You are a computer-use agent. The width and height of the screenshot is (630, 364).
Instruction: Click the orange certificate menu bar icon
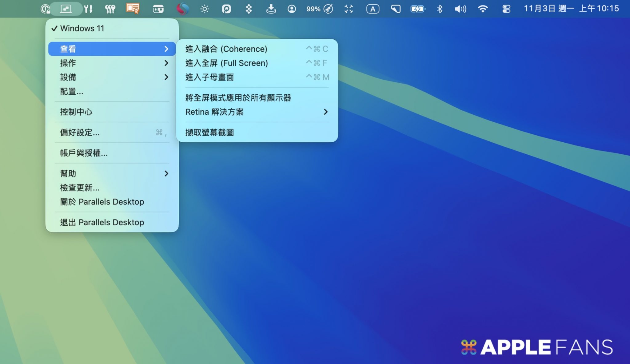click(133, 8)
